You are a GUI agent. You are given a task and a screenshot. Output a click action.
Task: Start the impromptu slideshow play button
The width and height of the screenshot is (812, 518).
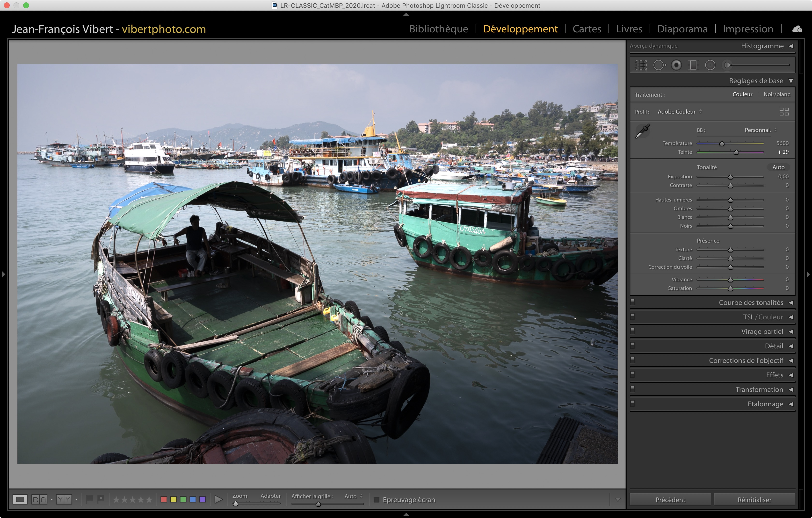click(218, 499)
